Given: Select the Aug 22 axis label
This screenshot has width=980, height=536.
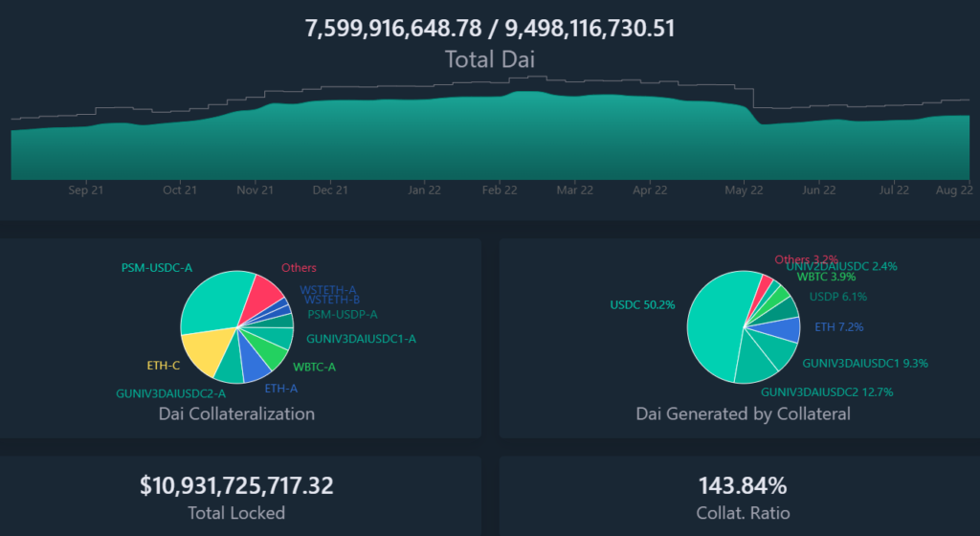Looking at the screenshot, I should (953, 190).
